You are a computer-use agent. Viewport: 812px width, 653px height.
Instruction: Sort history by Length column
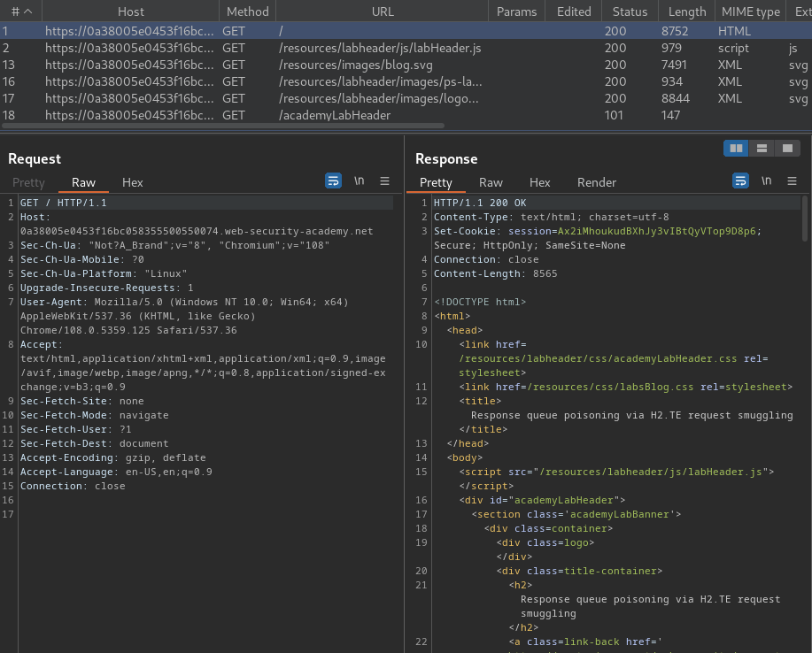coord(686,12)
